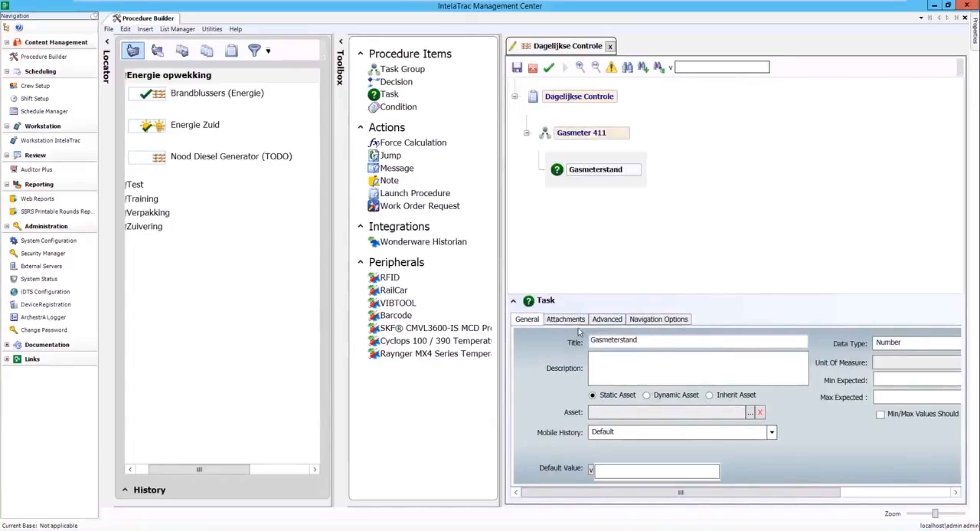Open the Mobile History dropdown
The height and width of the screenshot is (531, 980).
click(771, 432)
